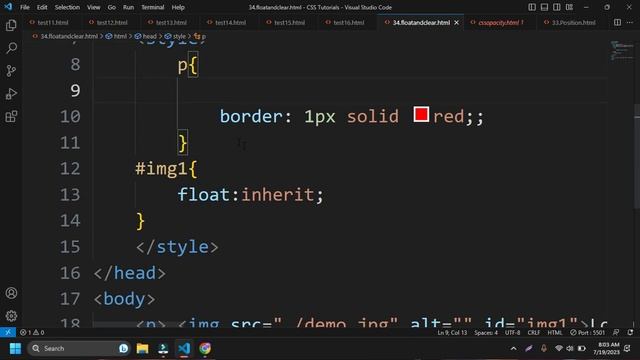Switch to the test13.html tab

coord(171,22)
